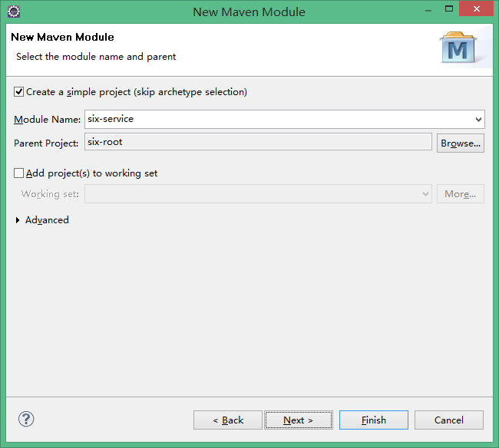Click the 'Parent Project:' label

click(x=46, y=143)
